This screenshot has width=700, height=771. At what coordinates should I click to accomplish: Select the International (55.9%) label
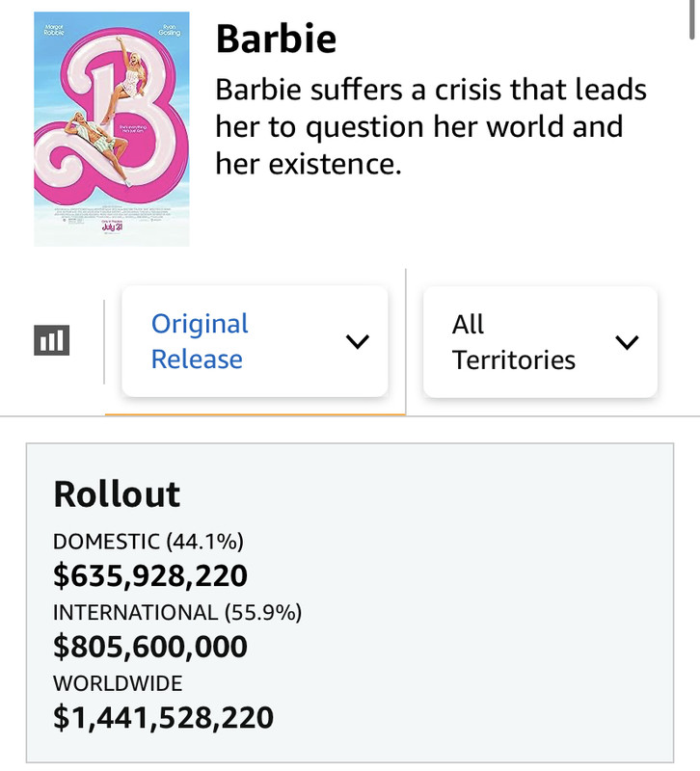[177, 612]
